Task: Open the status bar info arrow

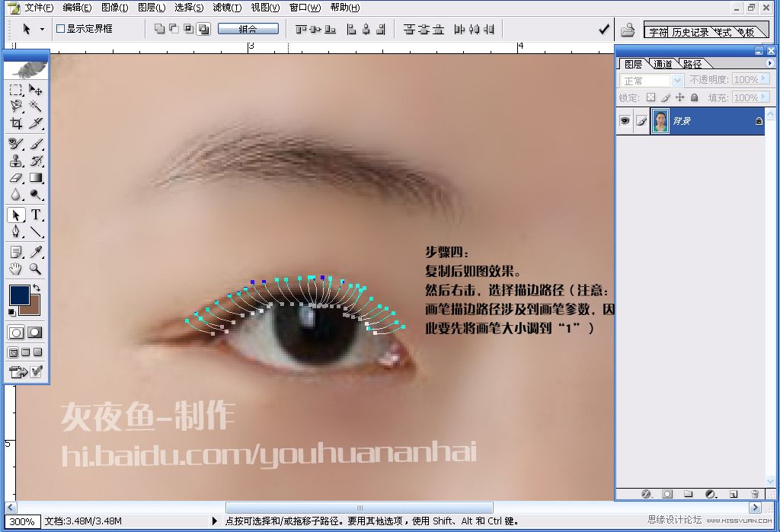Action: (214, 521)
